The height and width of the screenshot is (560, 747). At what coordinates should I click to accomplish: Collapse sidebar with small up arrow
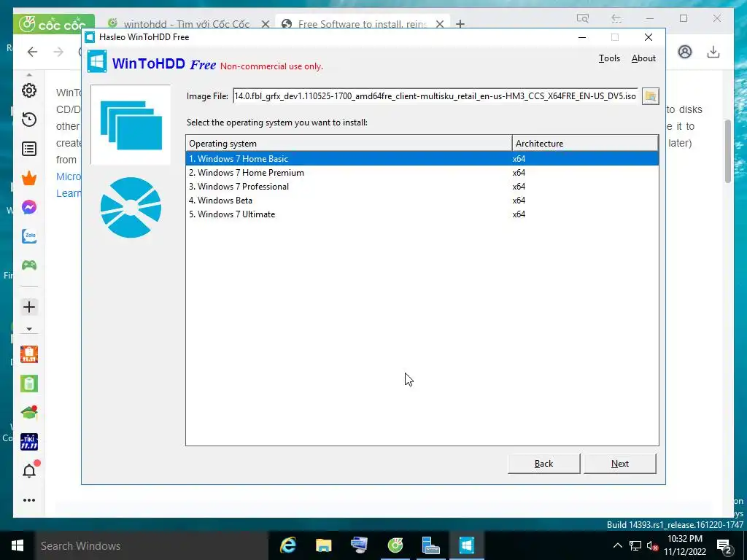29,75
